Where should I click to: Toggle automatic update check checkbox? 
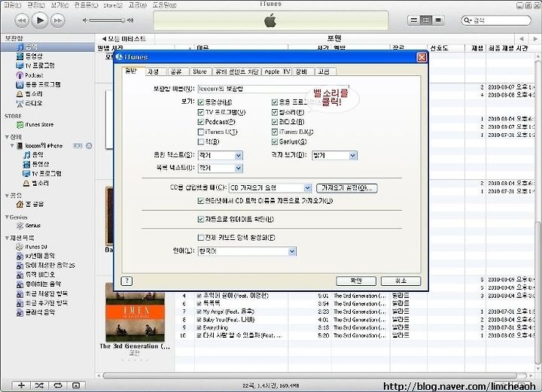tap(201, 219)
